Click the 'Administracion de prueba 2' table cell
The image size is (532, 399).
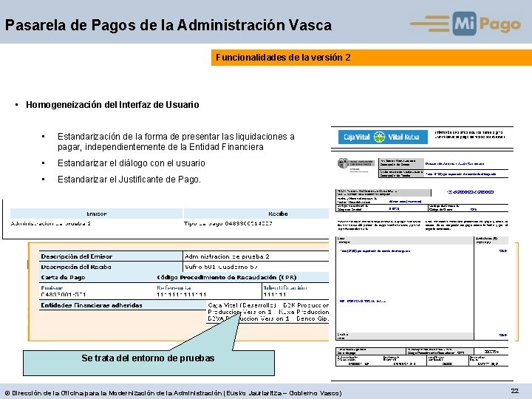pos(50,223)
